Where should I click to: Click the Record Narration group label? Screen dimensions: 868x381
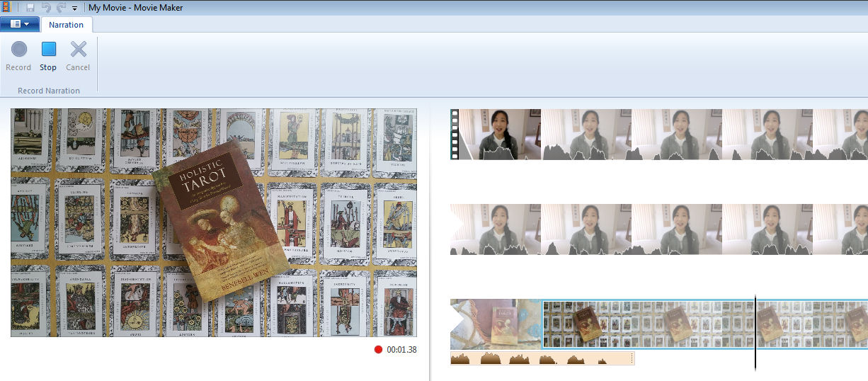pyautogui.click(x=49, y=91)
